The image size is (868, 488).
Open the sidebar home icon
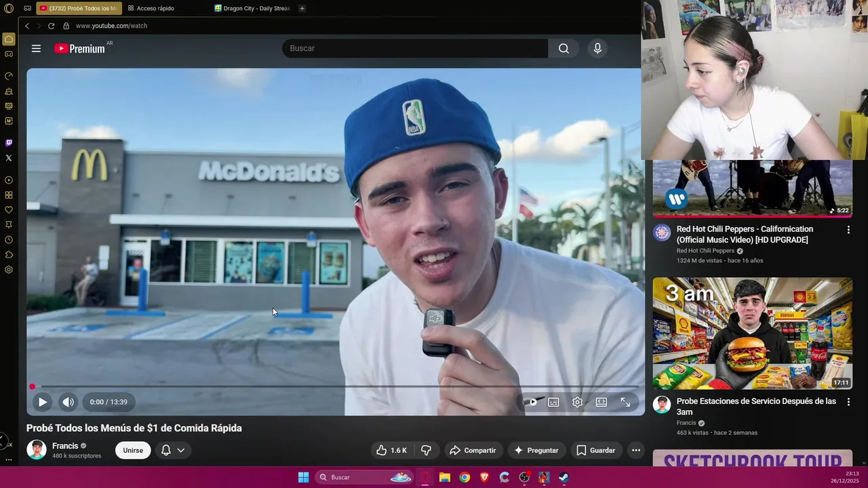click(9, 39)
